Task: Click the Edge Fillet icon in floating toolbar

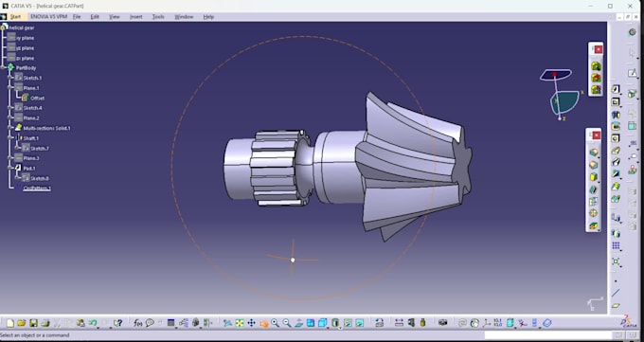Action: pos(594,153)
